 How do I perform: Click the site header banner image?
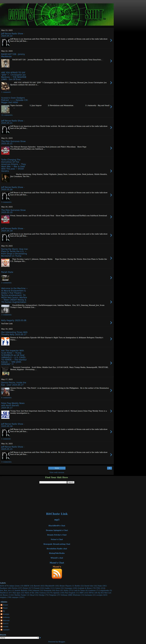(57, 14)
